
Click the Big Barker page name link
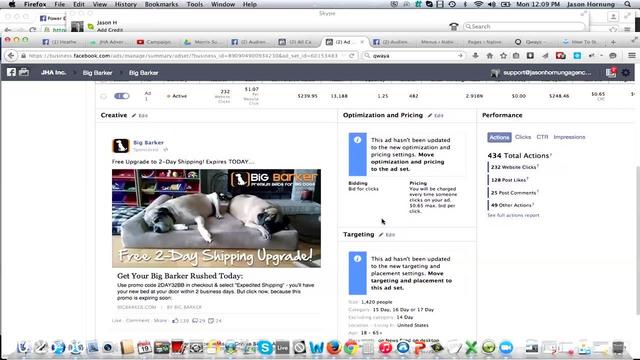[x=149, y=142]
